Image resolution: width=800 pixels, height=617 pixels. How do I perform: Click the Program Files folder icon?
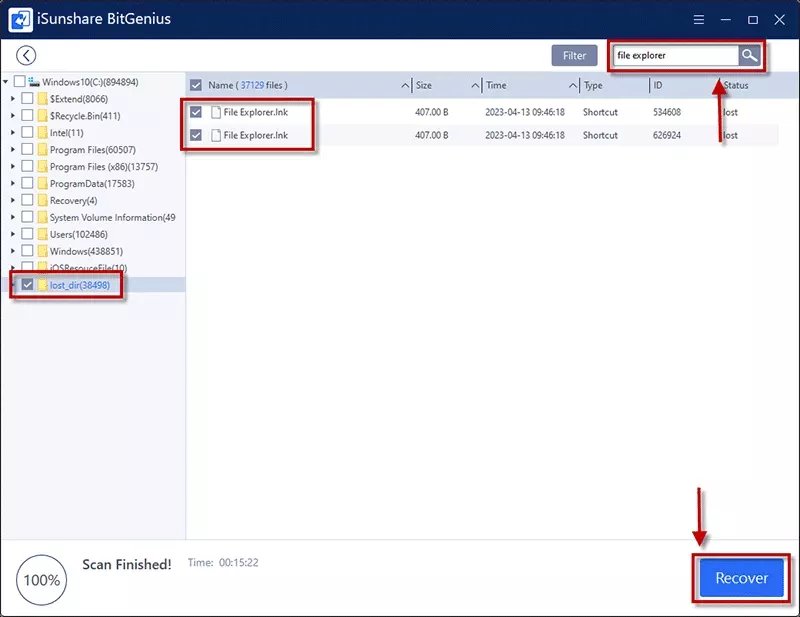42,150
